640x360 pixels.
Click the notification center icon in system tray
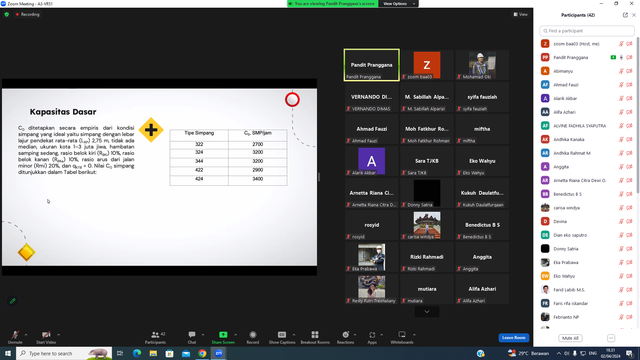pos(630,353)
